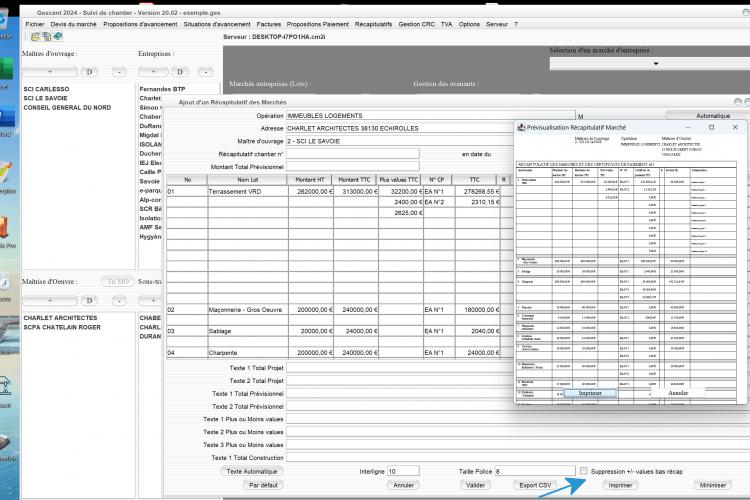Viewport: 750px width, 500px height.
Task: Click the Texte Automatique button
Action: click(252, 471)
